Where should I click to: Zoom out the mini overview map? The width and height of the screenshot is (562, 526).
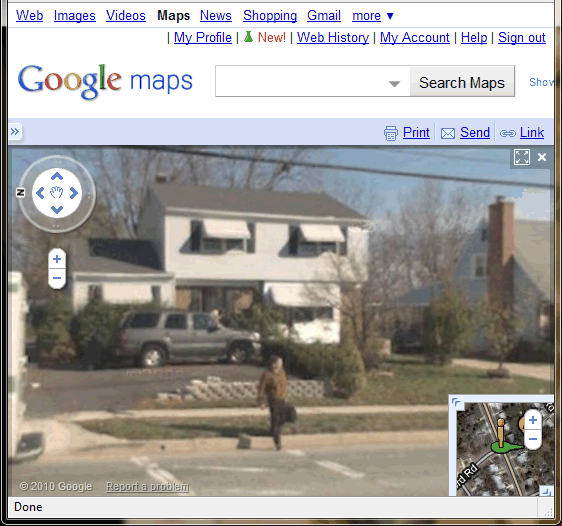point(533,439)
